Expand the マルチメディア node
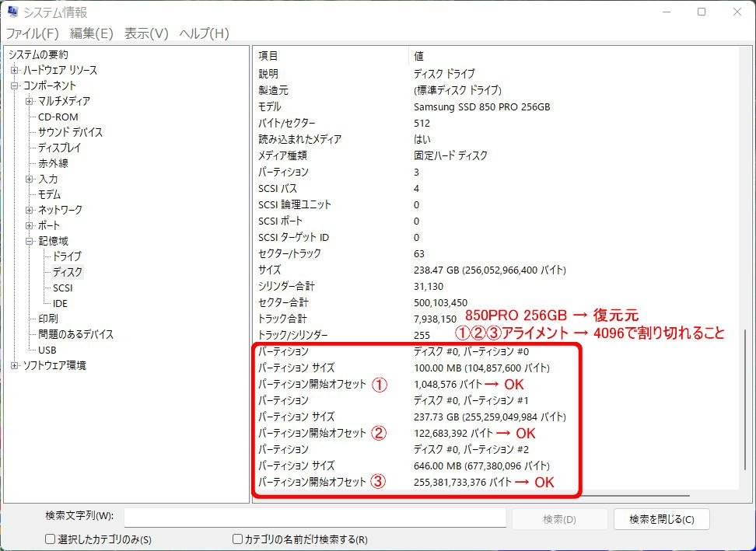This screenshot has height=551, width=756. coord(30,101)
